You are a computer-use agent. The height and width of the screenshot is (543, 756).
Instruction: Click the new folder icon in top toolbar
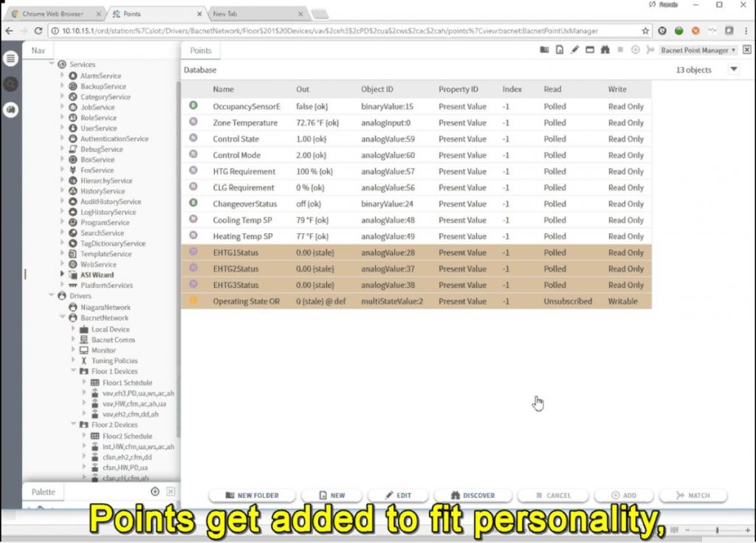pyautogui.click(x=544, y=50)
